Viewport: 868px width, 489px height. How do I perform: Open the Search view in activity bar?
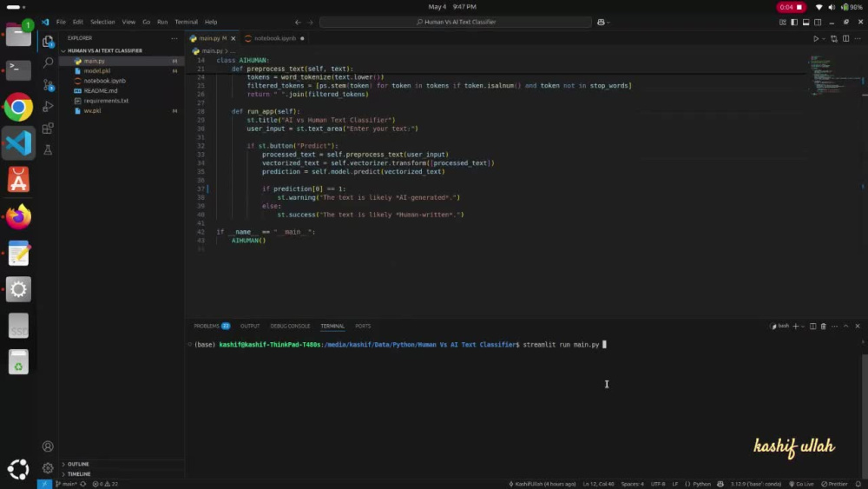pyautogui.click(x=48, y=63)
